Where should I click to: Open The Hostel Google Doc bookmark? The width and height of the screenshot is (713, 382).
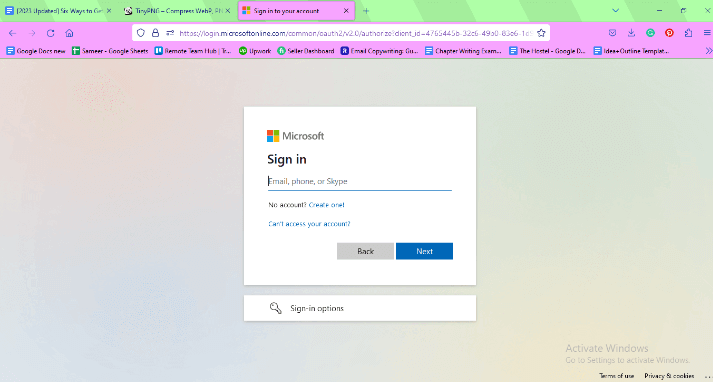(547, 51)
